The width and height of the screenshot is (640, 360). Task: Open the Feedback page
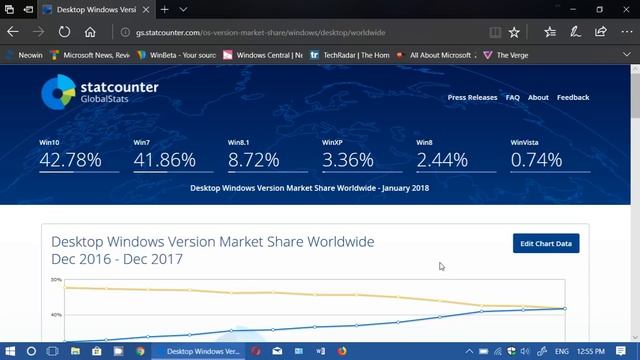[x=573, y=98]
